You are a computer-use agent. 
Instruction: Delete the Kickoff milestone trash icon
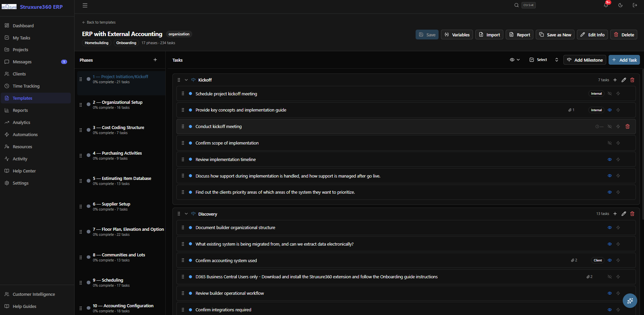click(633, 80)
